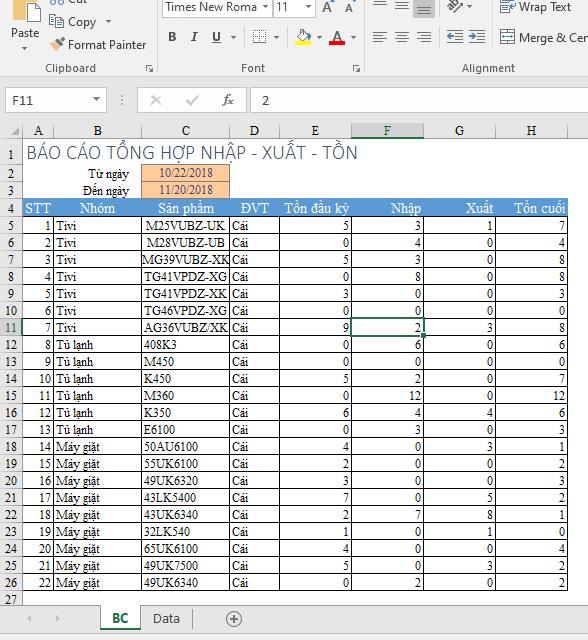588x640 pixels.
Task: Decrease indent icon
Action: click(455, 37)
